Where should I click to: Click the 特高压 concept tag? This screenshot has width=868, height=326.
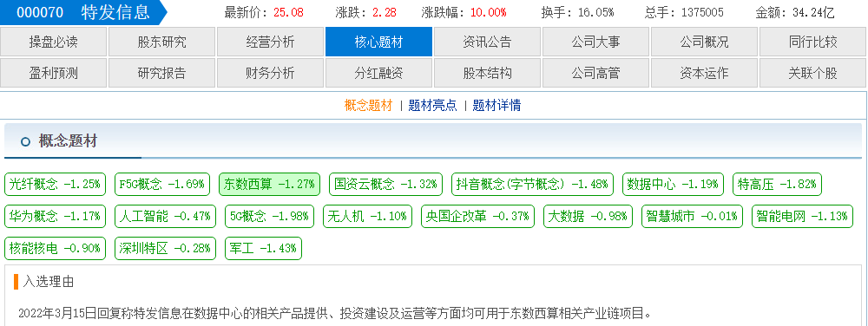click(x=777, y=184)
